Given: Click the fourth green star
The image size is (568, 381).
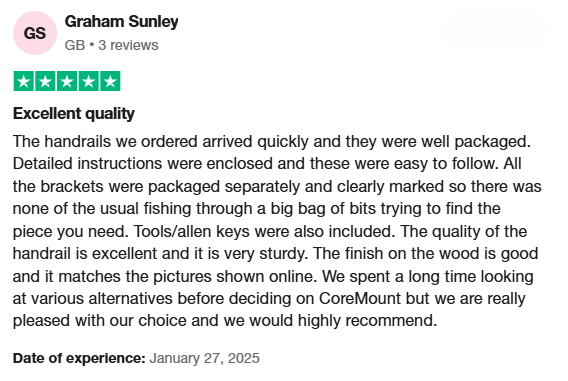Looking at the screenshot, I should click(88, 81).
